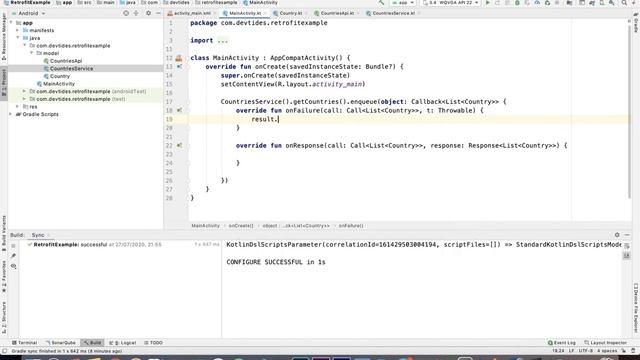Click the locate-file target icon in Project panel

tap(126, 13)
